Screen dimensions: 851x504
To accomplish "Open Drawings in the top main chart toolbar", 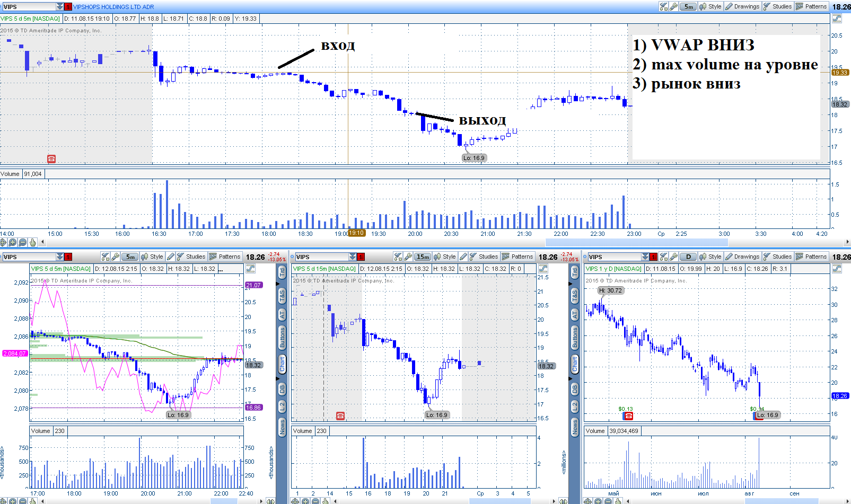I will pyautogui.click(x=742, y=6).
